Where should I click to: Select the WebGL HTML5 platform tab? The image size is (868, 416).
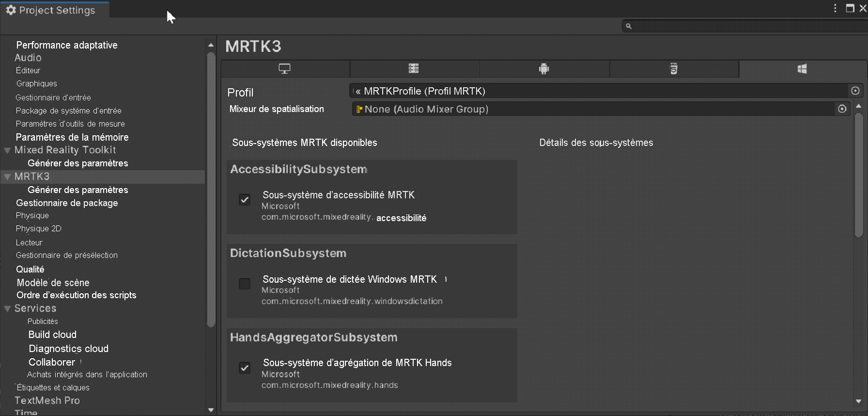[x=674, y=69]
